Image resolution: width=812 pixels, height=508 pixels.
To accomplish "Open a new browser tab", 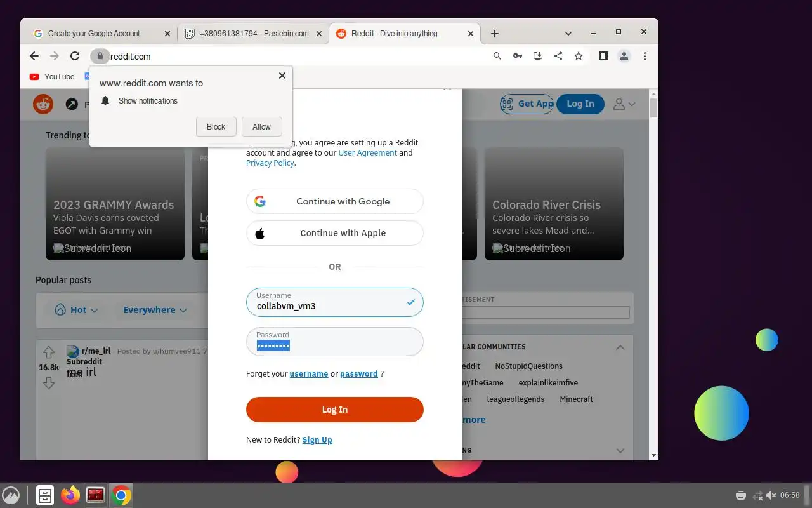I will [x=495, y=34].
